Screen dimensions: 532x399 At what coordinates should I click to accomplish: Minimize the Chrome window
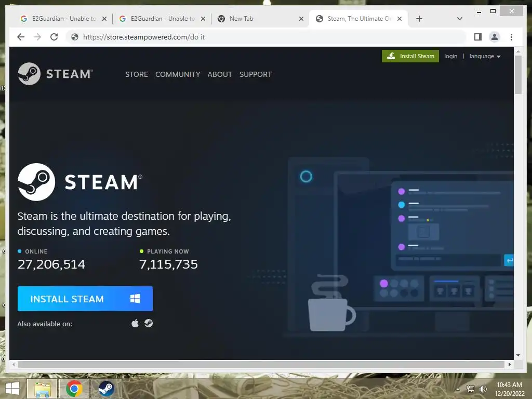(478, 11)
